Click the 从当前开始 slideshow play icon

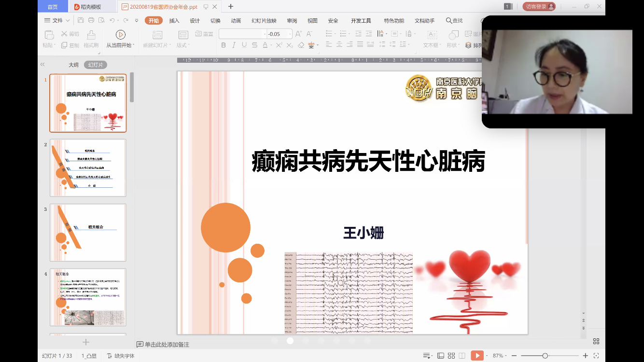120,35
